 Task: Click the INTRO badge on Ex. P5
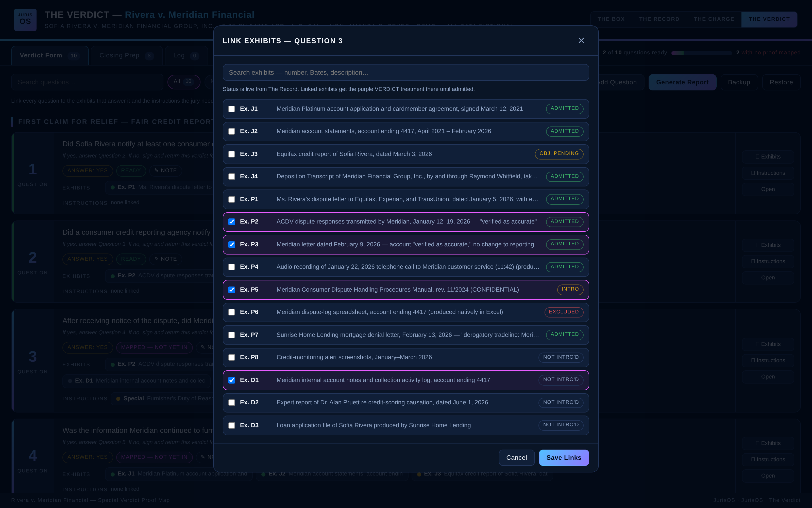pos(570,290)
